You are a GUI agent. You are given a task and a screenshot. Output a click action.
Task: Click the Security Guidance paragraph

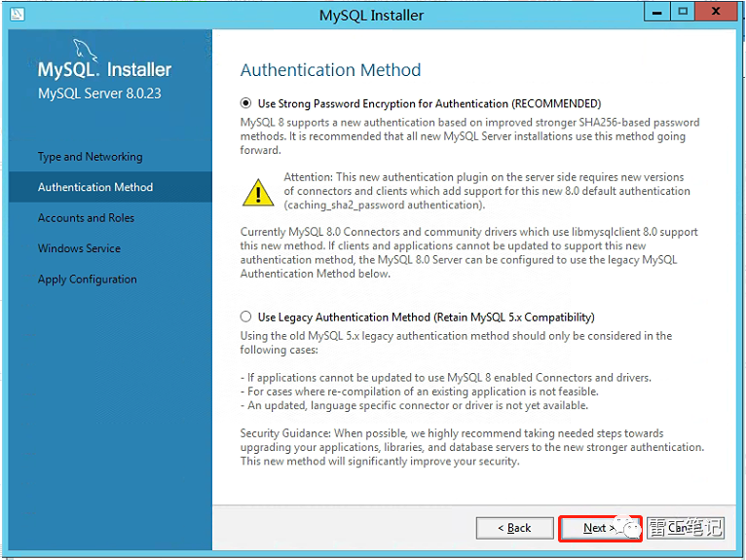[472, 447]
